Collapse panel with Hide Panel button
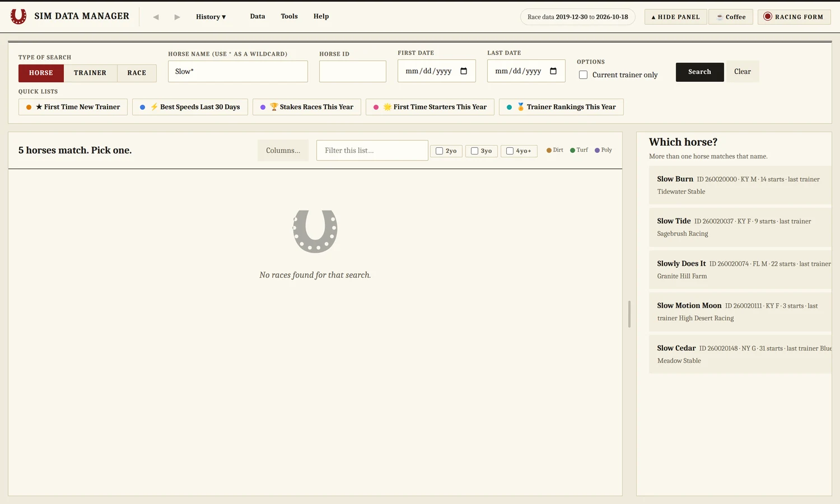 [x=676, y=17]
